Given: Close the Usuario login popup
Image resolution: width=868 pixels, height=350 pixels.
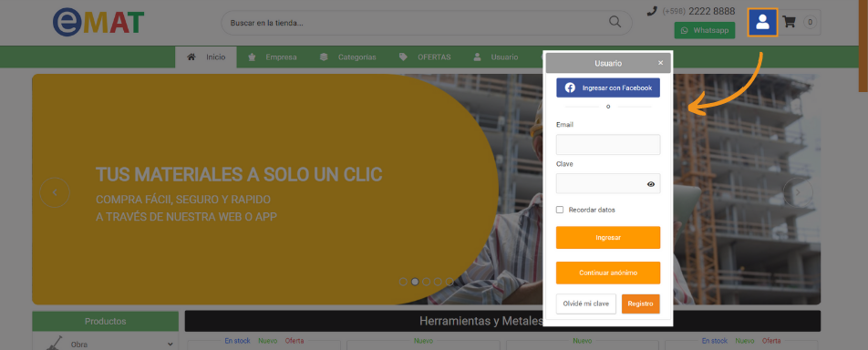Looking at the screenshot, I should [660, 63].
